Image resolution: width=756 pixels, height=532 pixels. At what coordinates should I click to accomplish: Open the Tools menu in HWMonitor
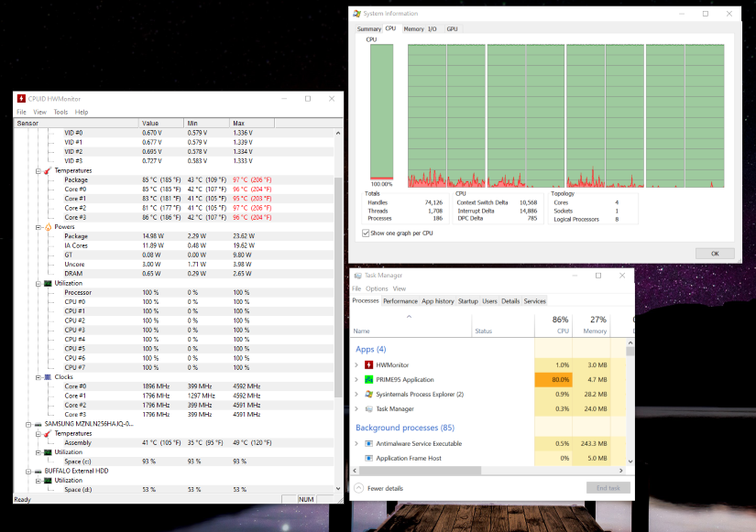(60, 112)
